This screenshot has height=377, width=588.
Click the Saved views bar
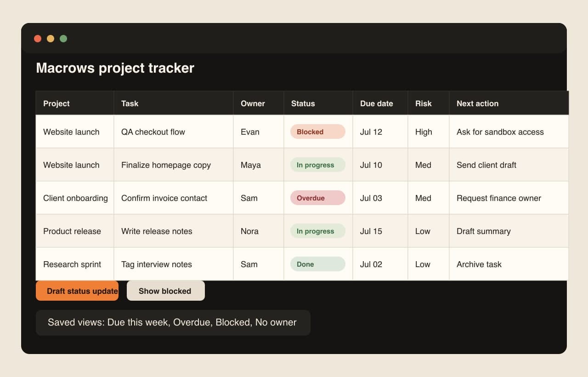click(x=173, y=322)
